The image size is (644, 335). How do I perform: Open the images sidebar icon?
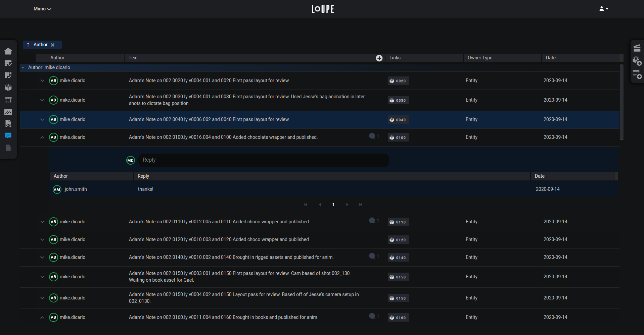pyautogui.click(x=8, y=112)
